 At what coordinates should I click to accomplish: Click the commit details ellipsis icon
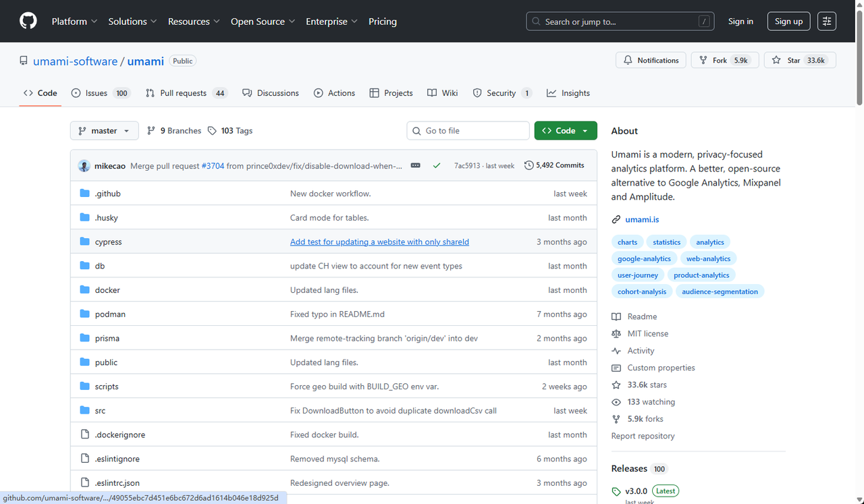(416, 165)
